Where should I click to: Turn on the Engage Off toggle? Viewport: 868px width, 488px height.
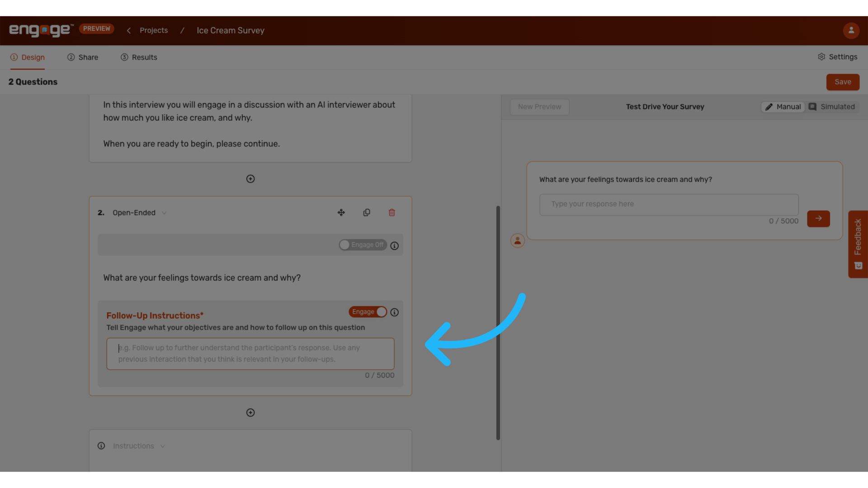[x=363, y=245]
